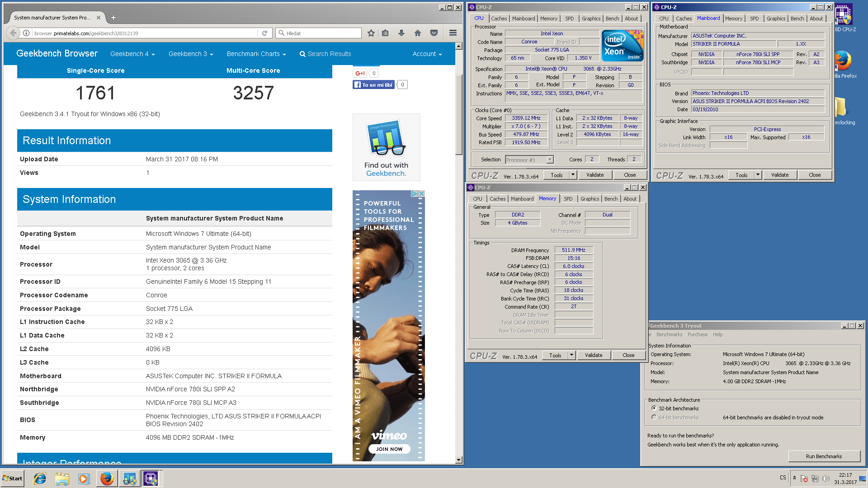This screenshot has height=488, width=868.
Task: Save page to Pocket
Action: point(434,33)
